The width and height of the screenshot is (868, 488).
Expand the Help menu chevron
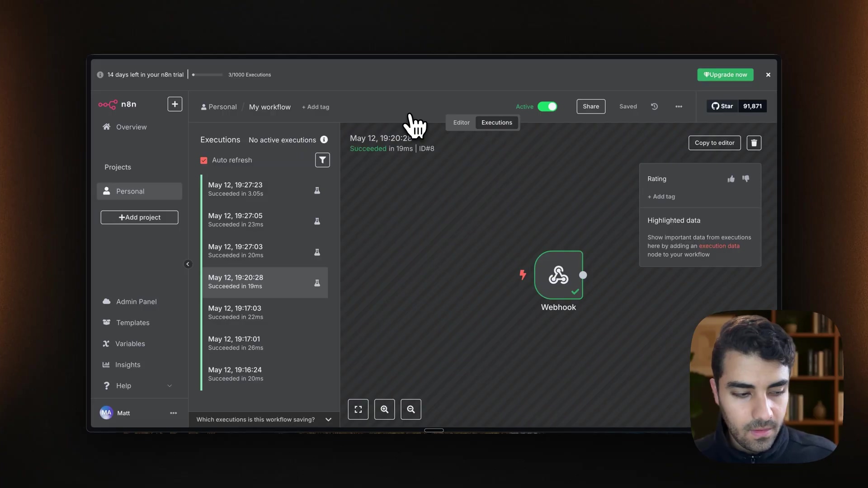pyautogui.click(x=170, y=386)
